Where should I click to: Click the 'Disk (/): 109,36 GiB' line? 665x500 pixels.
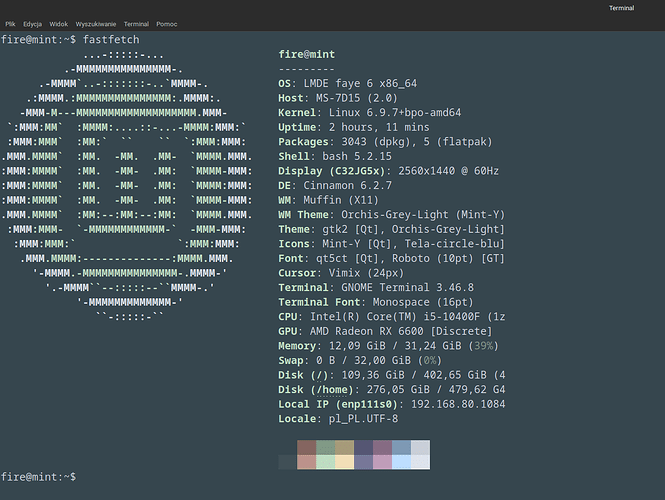391,375
